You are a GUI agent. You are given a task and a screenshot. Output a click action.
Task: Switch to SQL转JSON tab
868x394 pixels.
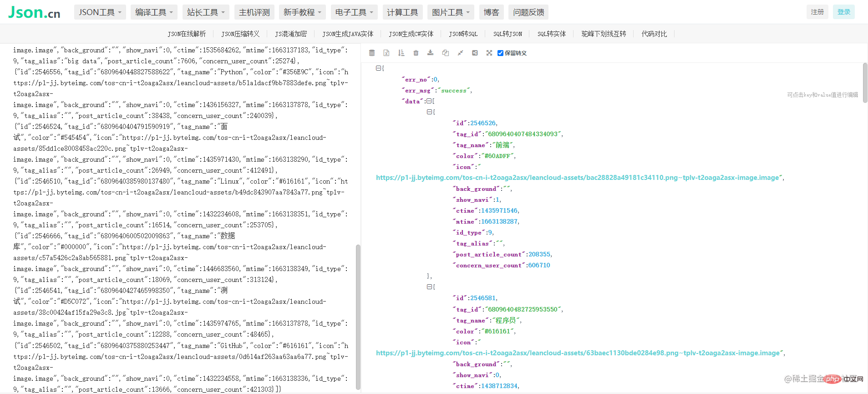508,34
